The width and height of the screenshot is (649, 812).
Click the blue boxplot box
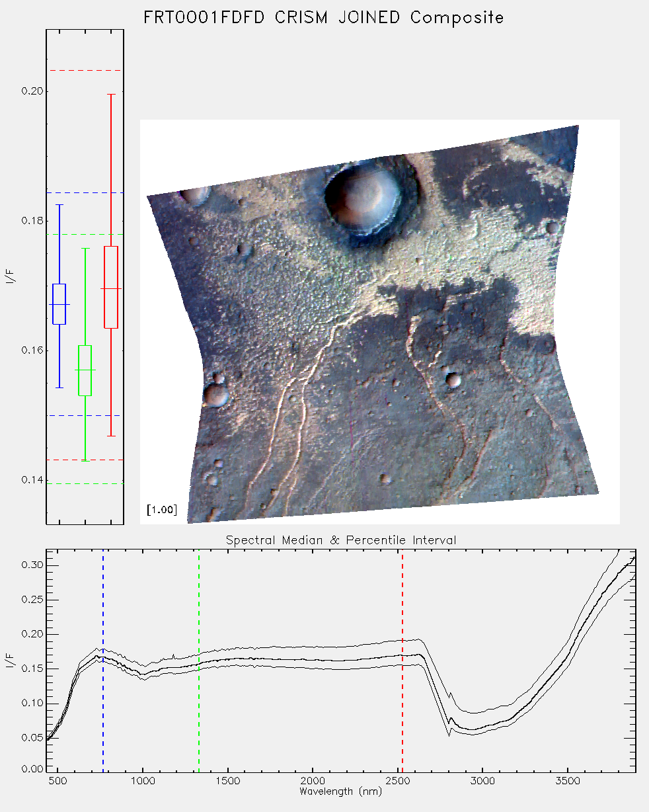[x=59, y=304]
